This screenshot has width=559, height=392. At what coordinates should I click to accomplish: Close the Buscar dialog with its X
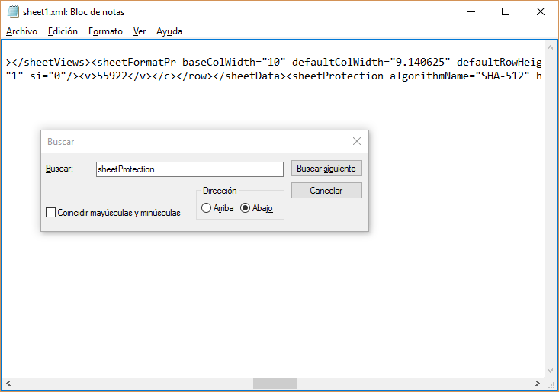(x=356, y=141)
